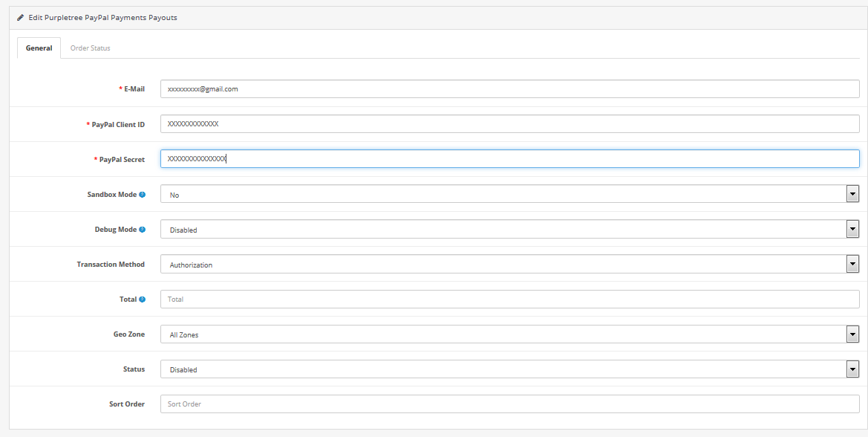The image size is (868, 437).
Task: Click the Sandbox Mode label text
Action: [x=112, y=195]
